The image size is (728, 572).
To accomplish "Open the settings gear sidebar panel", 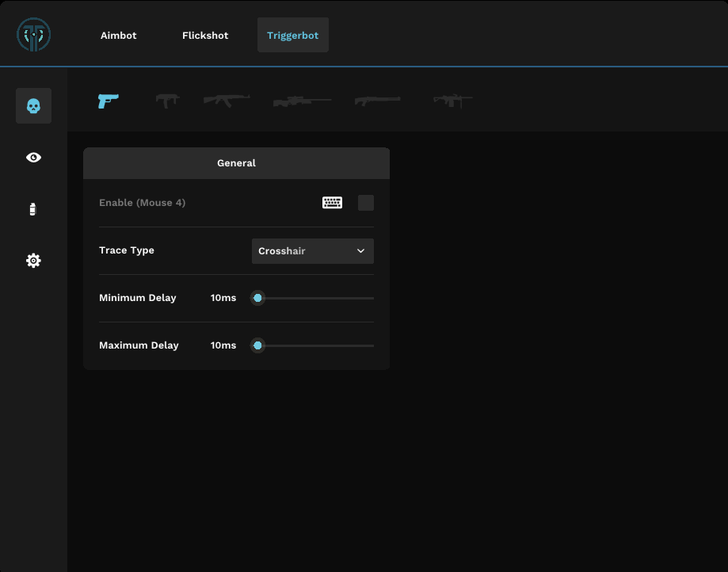I will [33, 260].
